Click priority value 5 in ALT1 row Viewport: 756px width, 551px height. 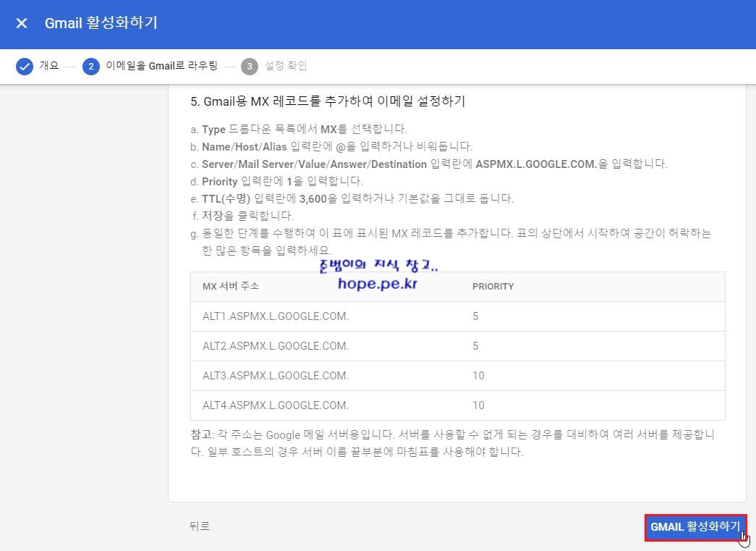click(x=475, y=316)
